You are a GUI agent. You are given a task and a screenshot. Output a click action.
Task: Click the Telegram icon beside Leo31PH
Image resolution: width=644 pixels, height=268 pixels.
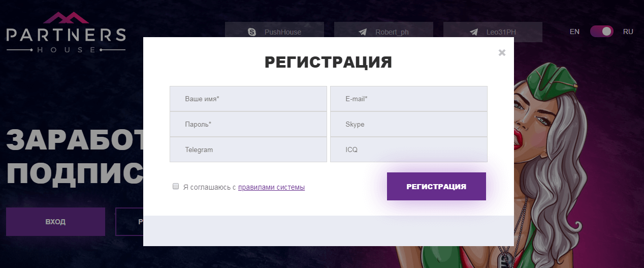474,32
